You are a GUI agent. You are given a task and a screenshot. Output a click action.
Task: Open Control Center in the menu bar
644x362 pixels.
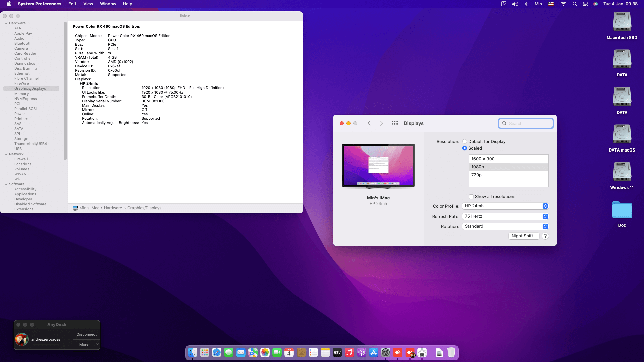pyautogui.click(x=585, y=4)
